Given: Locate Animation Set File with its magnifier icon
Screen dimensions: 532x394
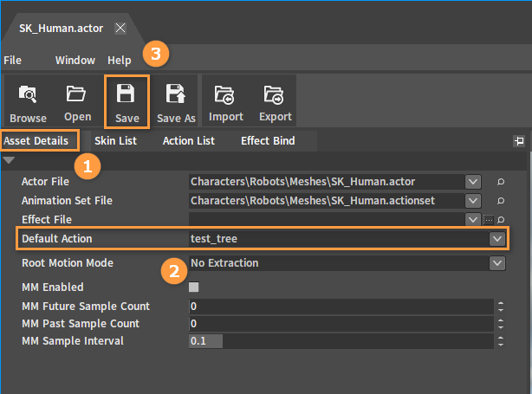Looking at the screenshot, I should pyautogui.click(x=501, y=201).
